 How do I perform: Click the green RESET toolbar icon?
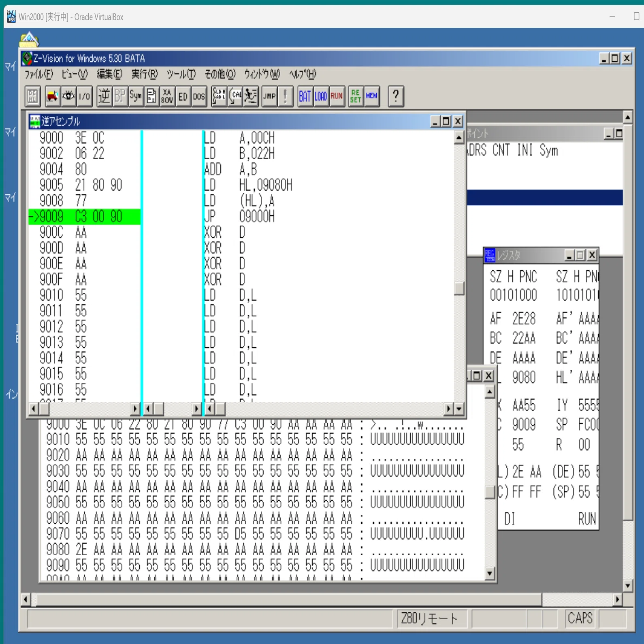pyautogui.click(x=356, y=96)
